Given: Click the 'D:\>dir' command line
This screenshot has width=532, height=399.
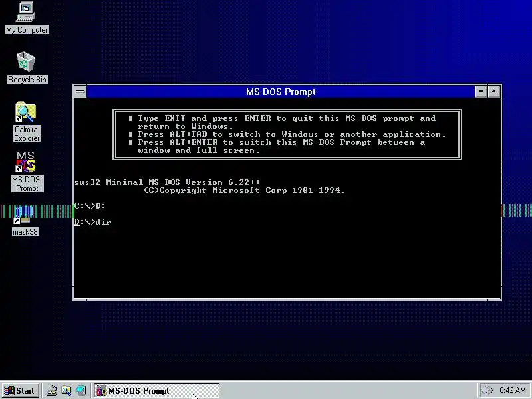Looking at the screenshot, I should pyautogui.click(x=92, y=222).
